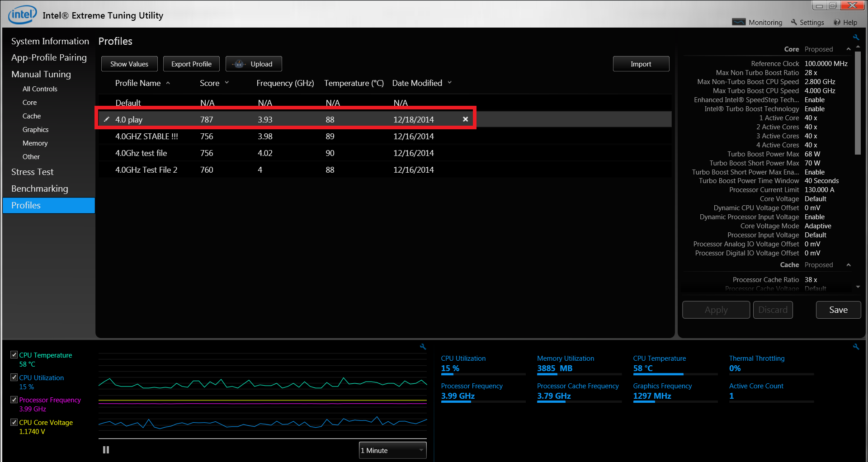The image size is (868, 462).
Task: Click the wrench icon above the monitoring graph
Action: (423, 347)
